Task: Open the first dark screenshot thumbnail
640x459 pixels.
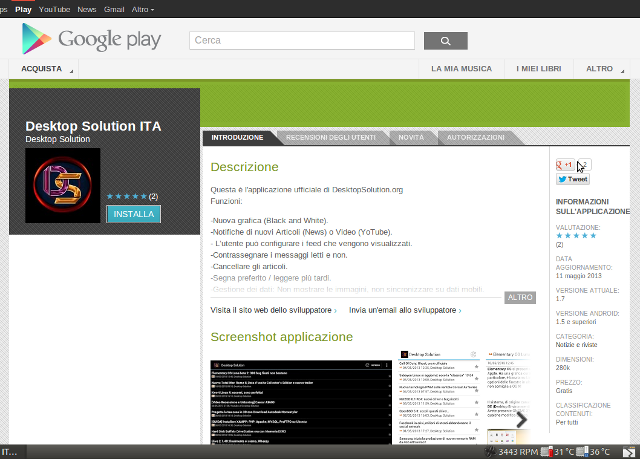Action: 301,402
